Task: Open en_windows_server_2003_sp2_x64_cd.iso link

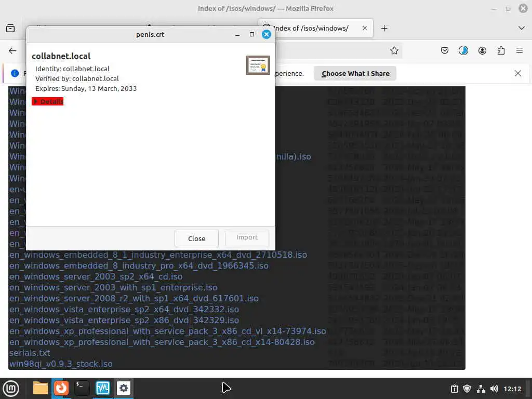Action: pos(96,276)
